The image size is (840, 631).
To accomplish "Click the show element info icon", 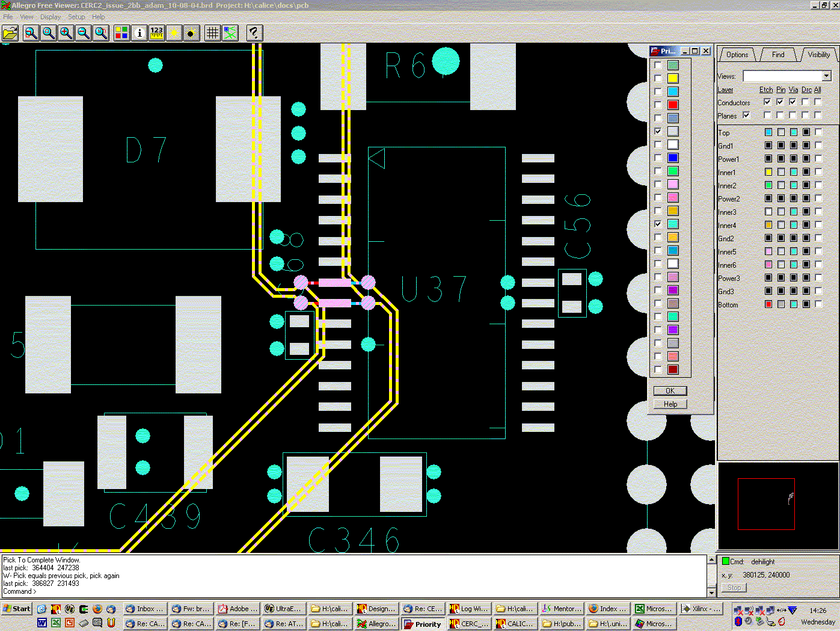I will (139, 33).
